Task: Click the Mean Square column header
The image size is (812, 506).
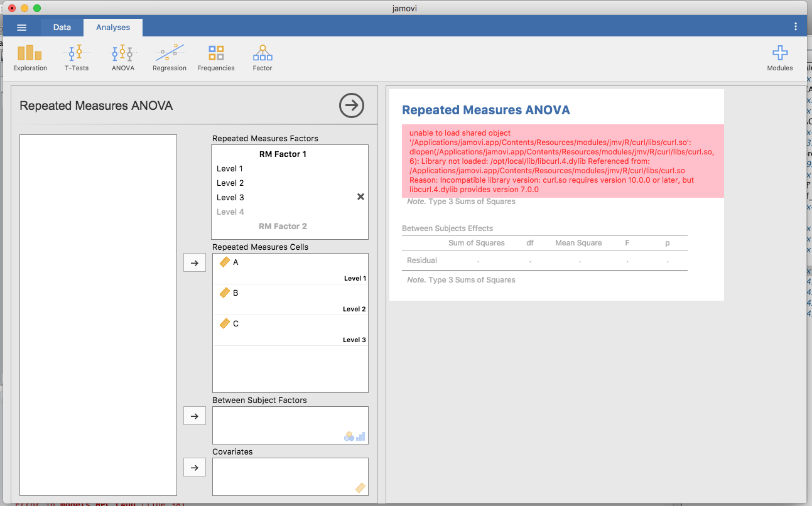Action: click(x=578, y=243)
